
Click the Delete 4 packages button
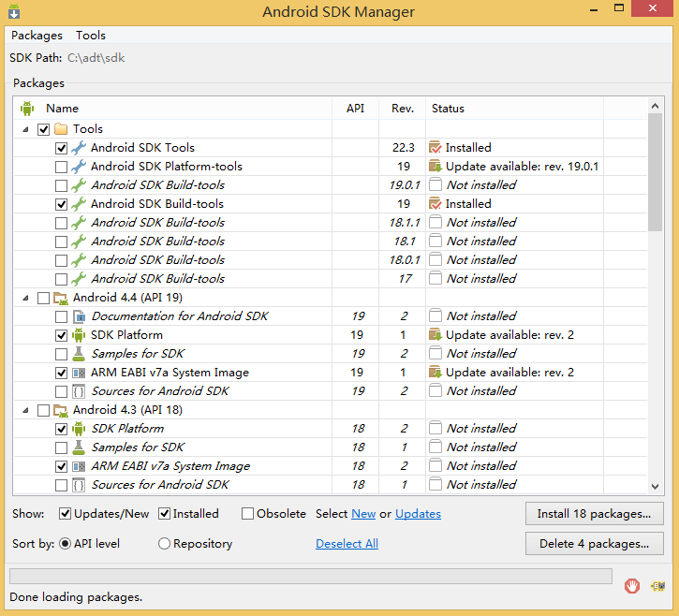594,544
